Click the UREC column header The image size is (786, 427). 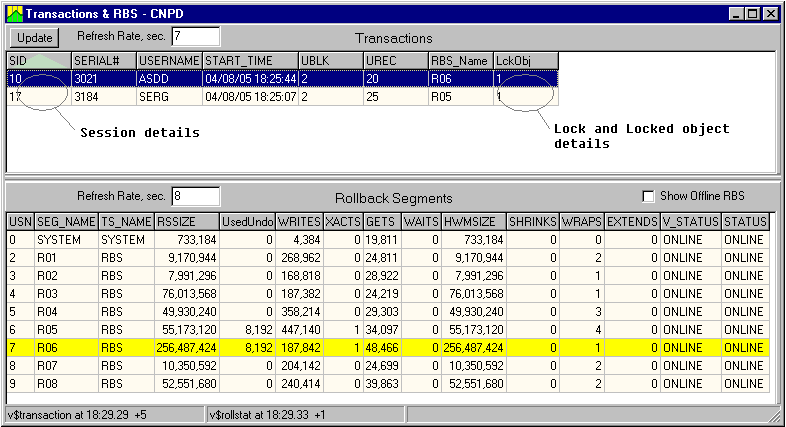(x=396, y=61)
